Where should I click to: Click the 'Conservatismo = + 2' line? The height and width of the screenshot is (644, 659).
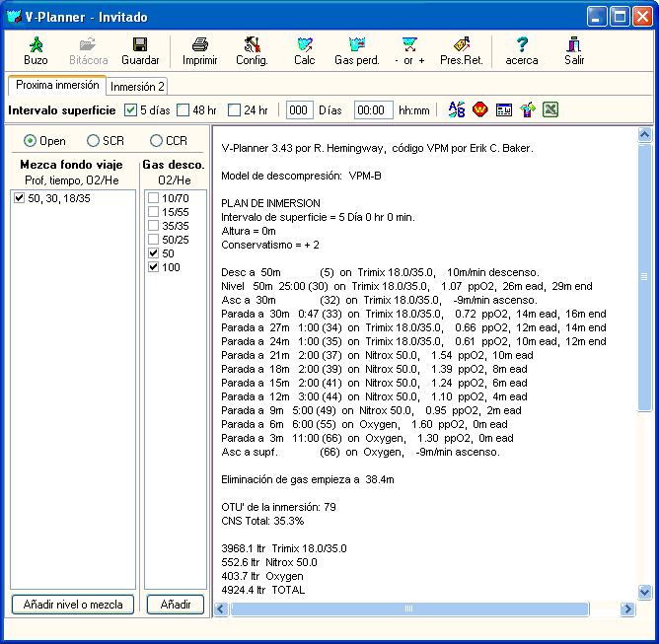pyautogui.click(x=270, y=245)
